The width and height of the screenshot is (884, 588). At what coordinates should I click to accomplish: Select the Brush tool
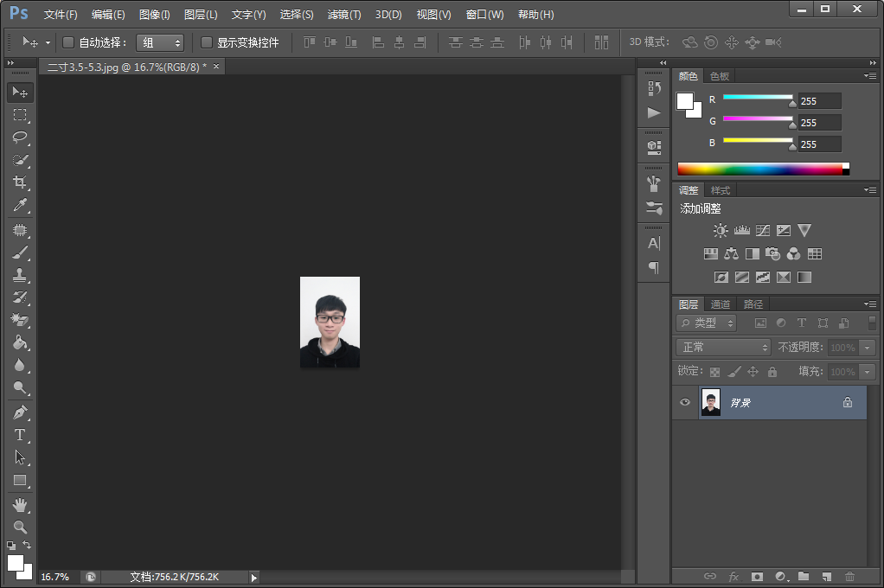[x=20, y=252]
